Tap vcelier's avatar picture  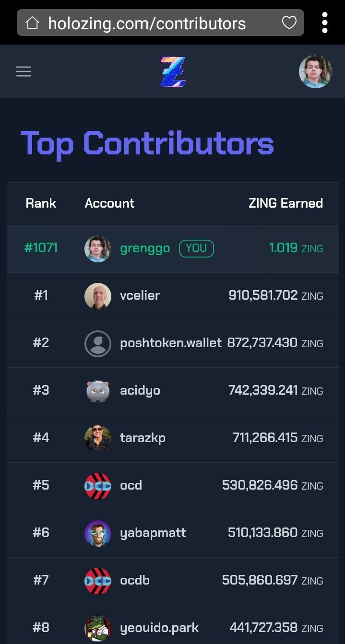point(98,296)
